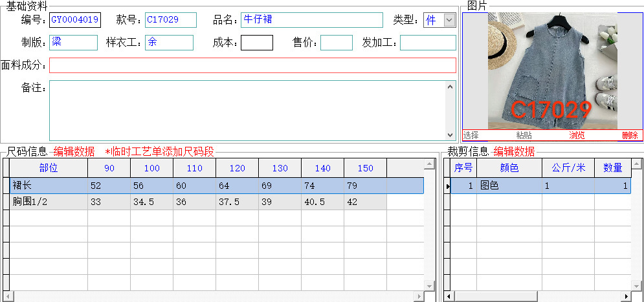Click *临时工艺单添加尺码段 link
Screen dimensions: 644x302
(160, 152)
